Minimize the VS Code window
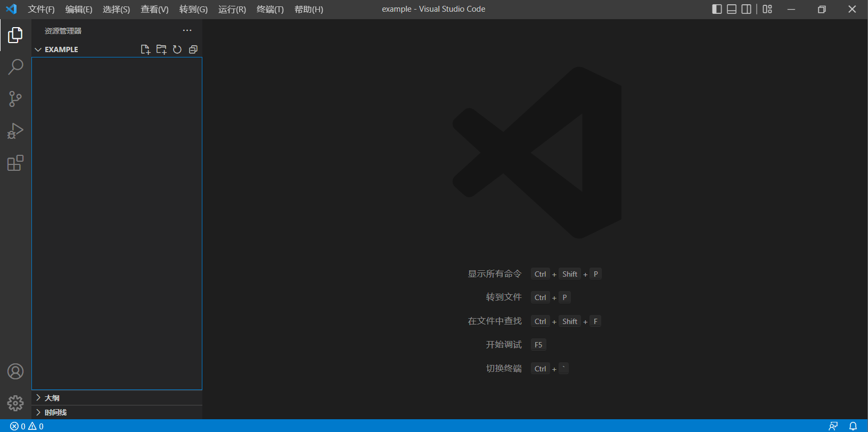The width and height of the screenshot is (868, 432). click(791, 9)
